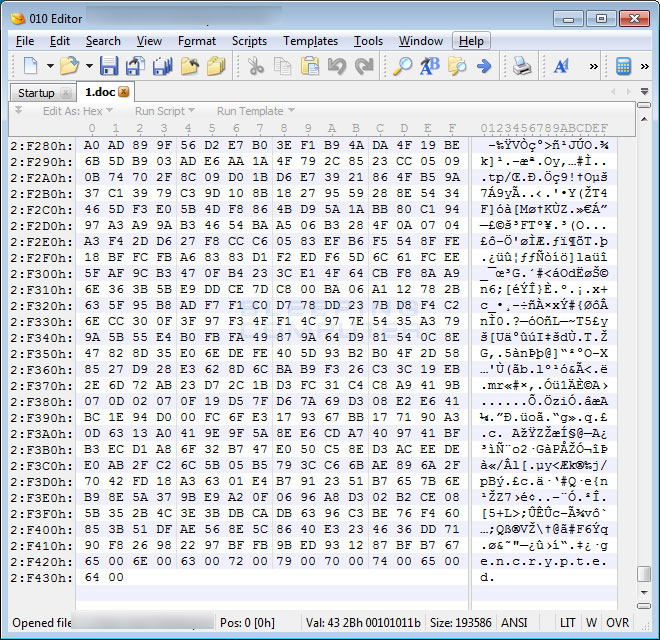Viewport: 660px width, 640px height.
Task: Click the top split-window handle above scrollbar
Action: coord(644,105)
